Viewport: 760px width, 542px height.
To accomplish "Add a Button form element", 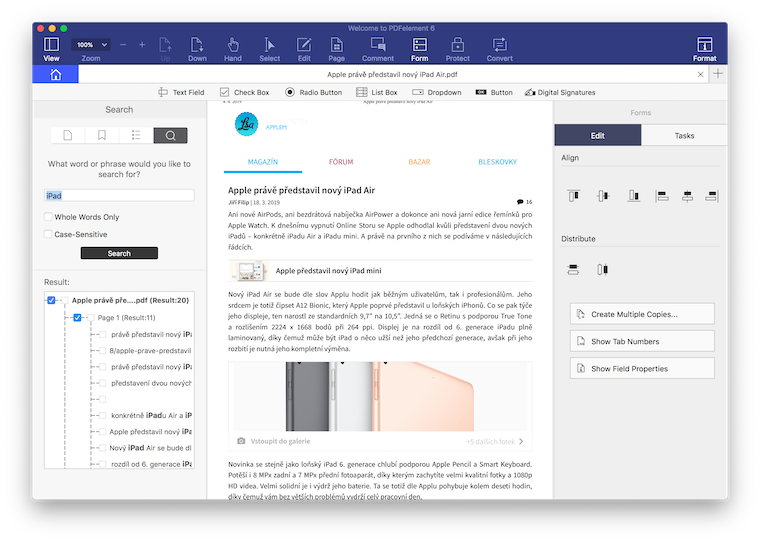I will (494, 92).
